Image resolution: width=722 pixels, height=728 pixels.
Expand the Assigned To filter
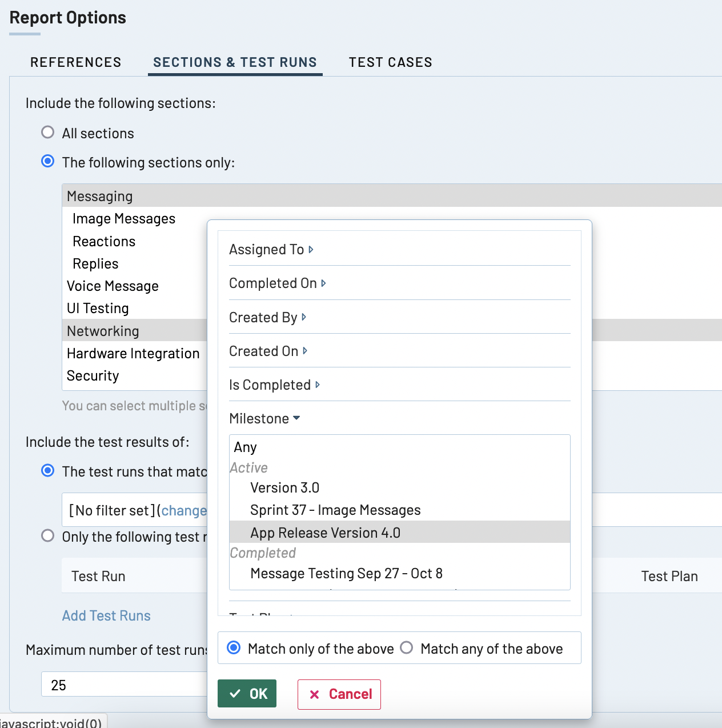(x=271, y=250)
